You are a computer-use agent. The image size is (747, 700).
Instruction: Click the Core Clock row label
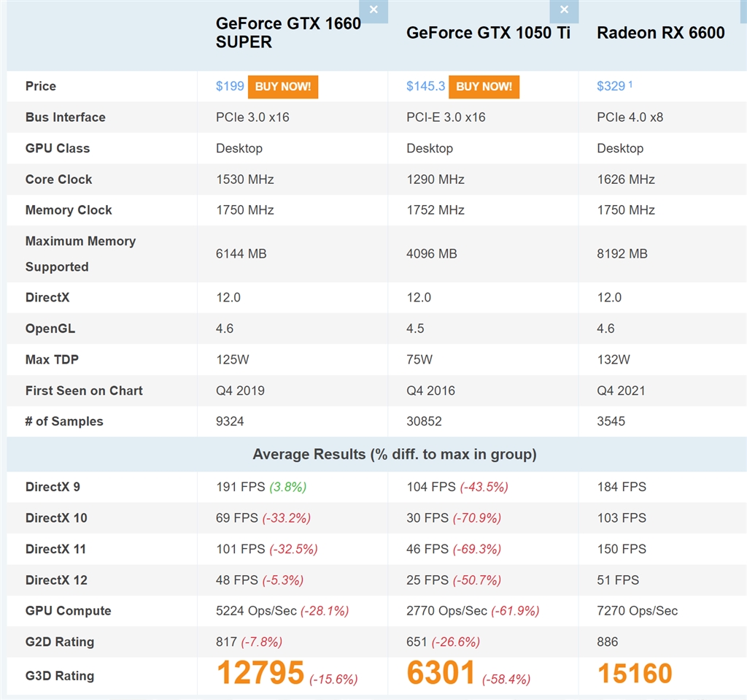tap(58, 180)
